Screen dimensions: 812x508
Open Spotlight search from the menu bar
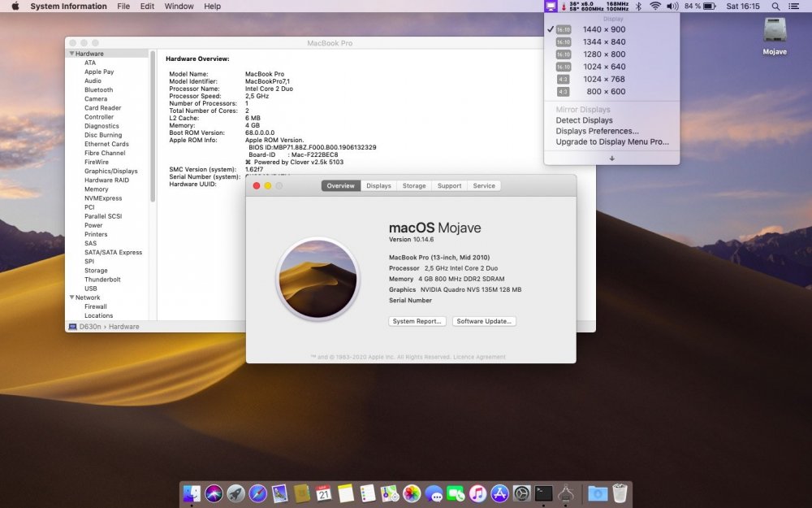(775, 7)
